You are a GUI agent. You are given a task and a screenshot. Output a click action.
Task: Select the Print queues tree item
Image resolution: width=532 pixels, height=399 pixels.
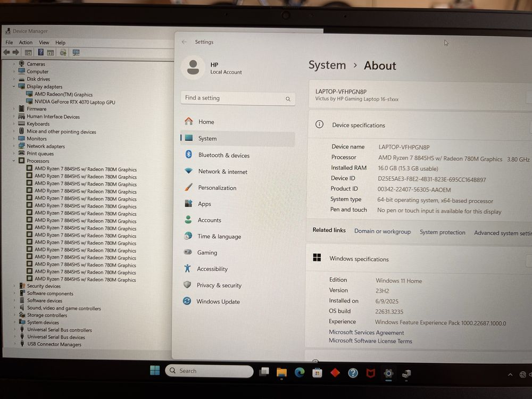pyautogui.click(x=40, y=153)
